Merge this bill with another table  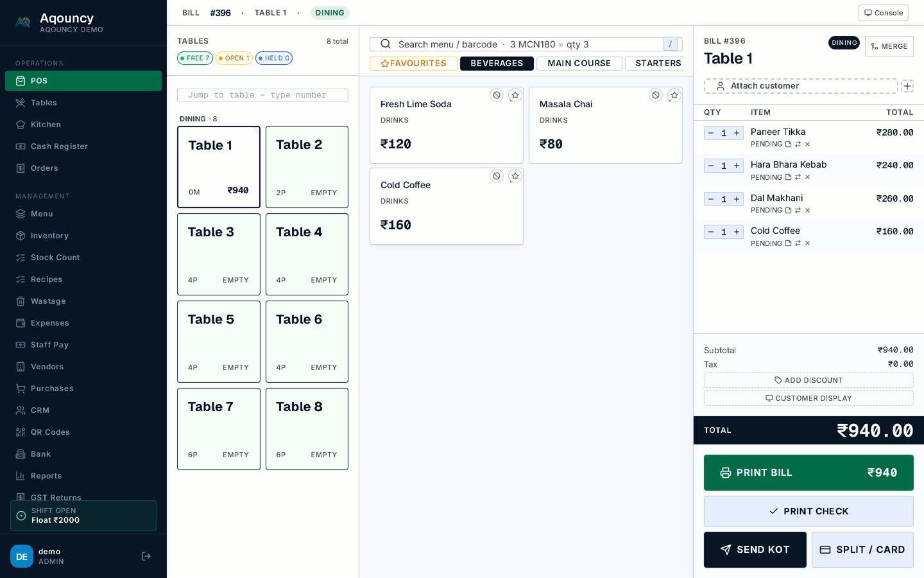tap(889, 46)
